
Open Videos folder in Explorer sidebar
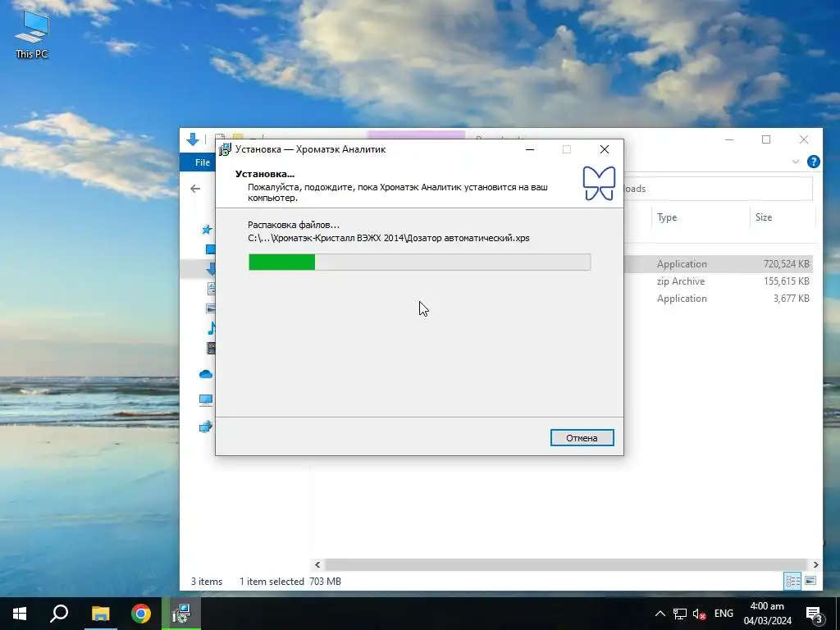(x=211, y=348)
